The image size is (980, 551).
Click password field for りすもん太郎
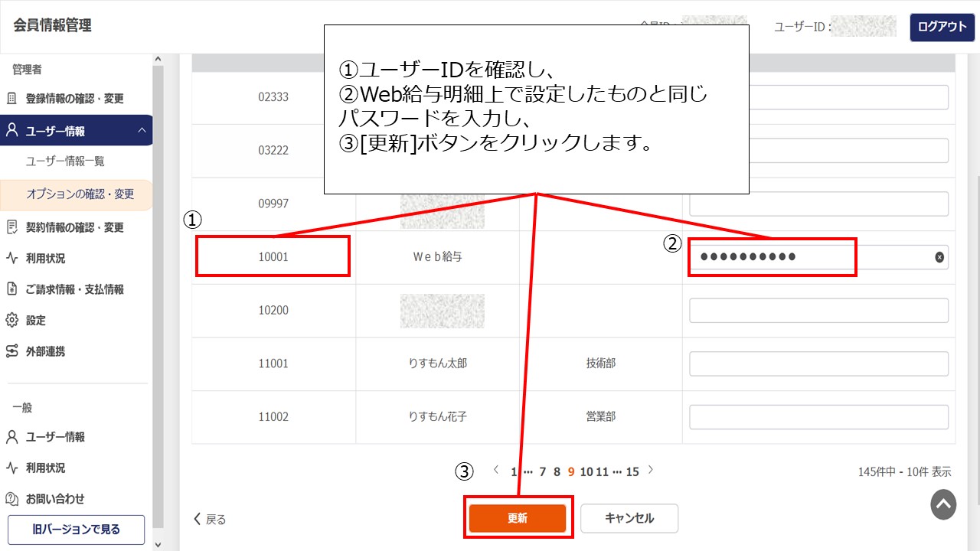tap(818, 364)
